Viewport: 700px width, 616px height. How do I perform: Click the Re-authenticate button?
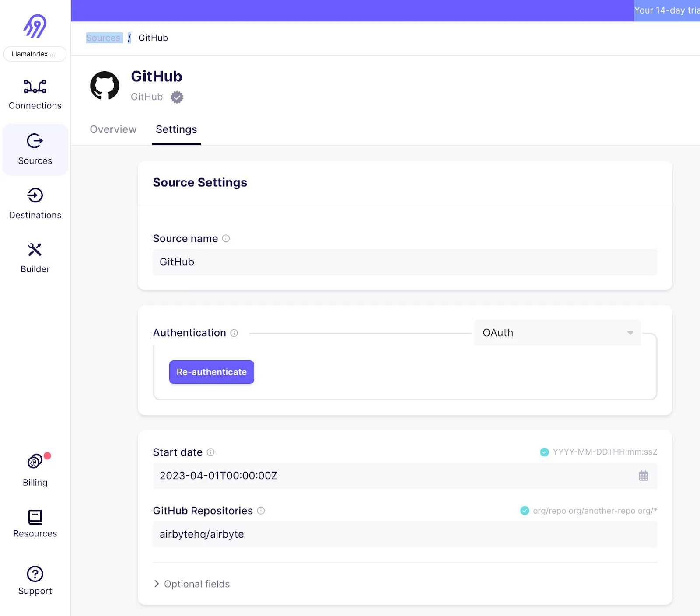click(x=212, y=372)
